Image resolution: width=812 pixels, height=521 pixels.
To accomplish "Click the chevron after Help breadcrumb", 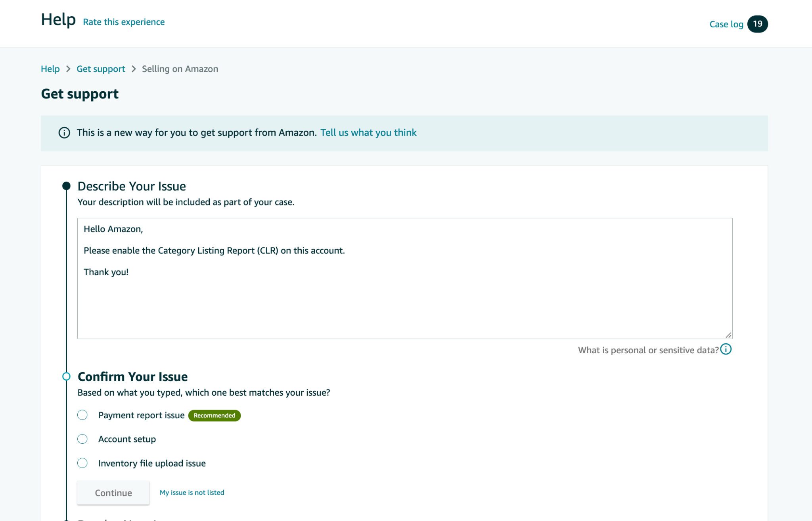I will pyautogui.click(x=68, y=69).
